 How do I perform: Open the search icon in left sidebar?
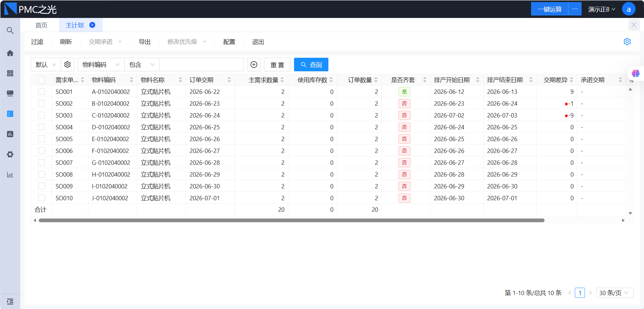(x=10, y=30)
